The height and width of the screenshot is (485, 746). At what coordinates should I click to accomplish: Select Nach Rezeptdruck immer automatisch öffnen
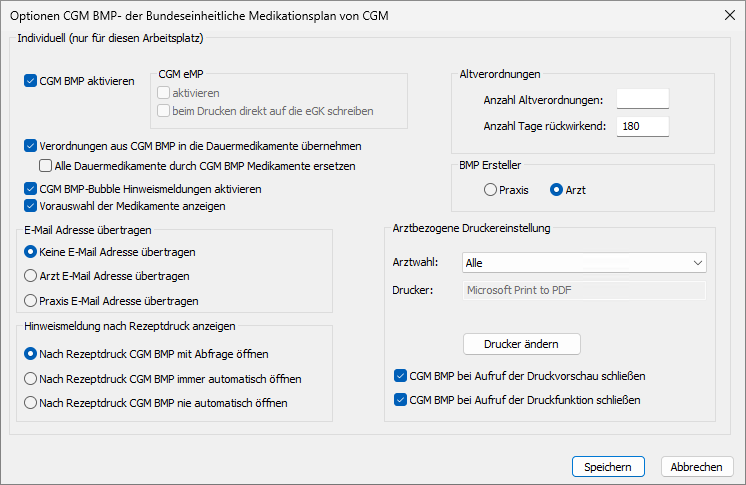(30, 379)
